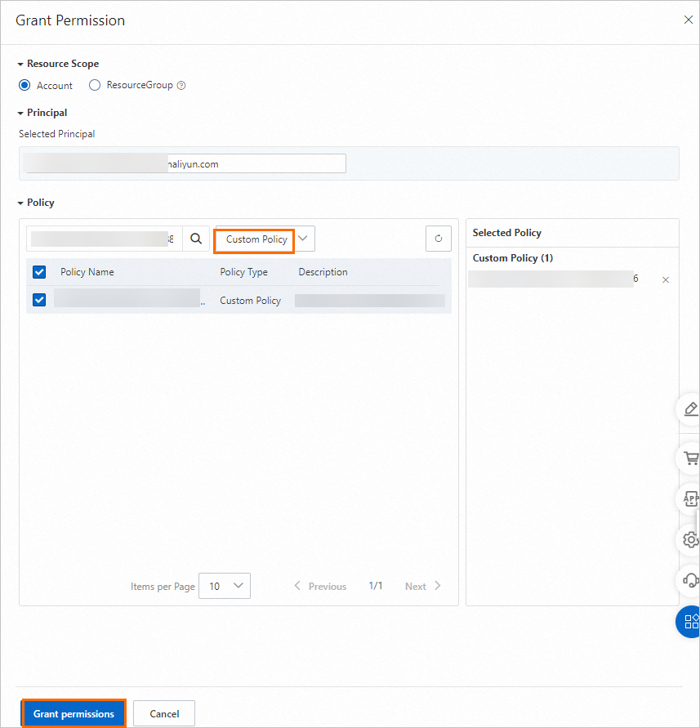Image resolution: width=700 pixels, height=728 pixels.
Task: Open the support headset icon
Action: coord(690,580)
